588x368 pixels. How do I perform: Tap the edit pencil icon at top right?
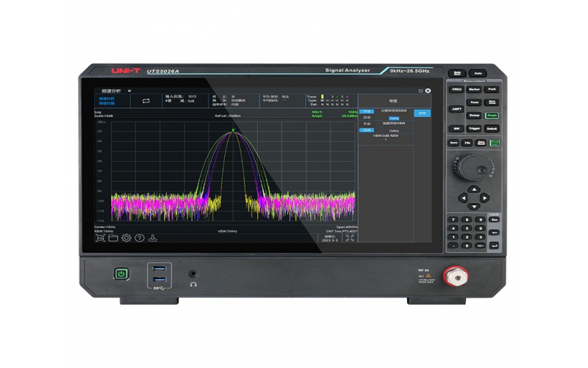point(420,91)
